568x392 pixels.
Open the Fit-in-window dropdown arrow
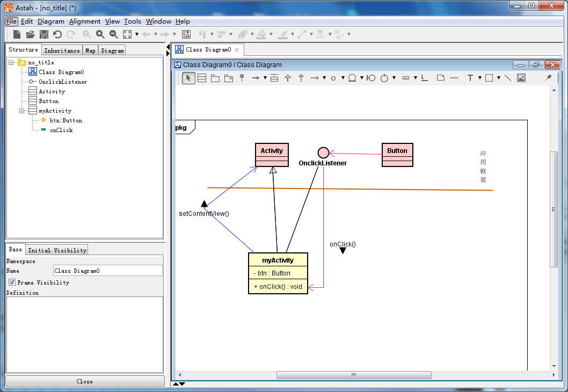137,34
